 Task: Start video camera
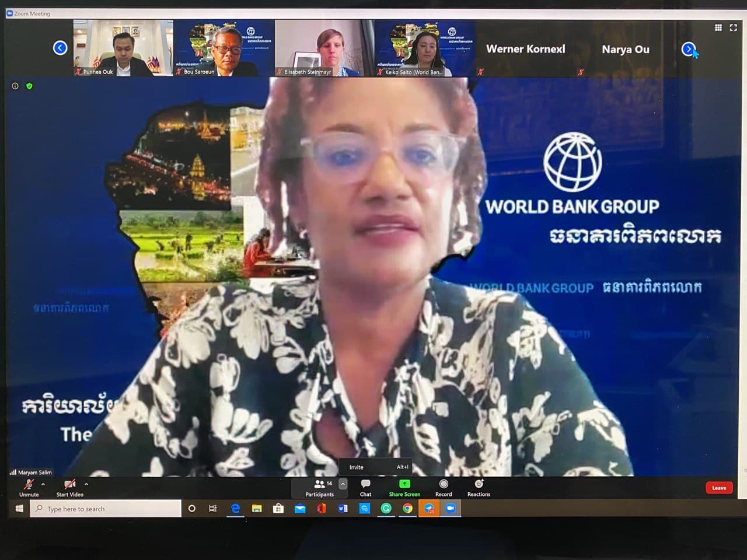[69, 488]
